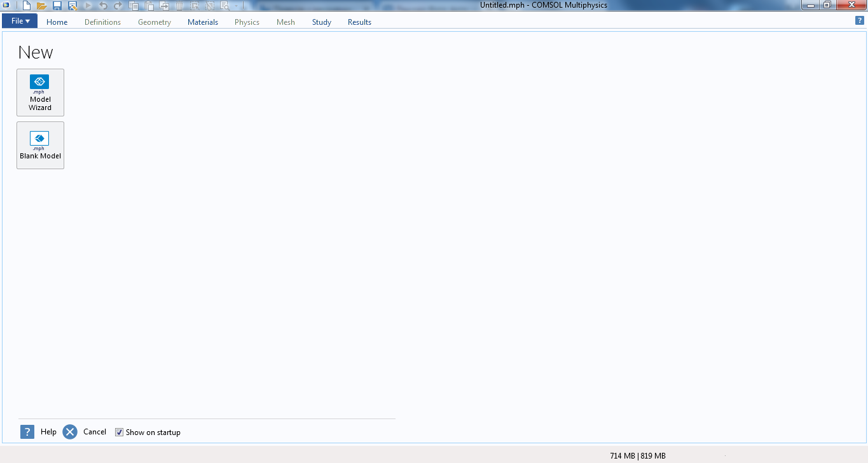Minimize the COMSOL window

tap(811, 5)
